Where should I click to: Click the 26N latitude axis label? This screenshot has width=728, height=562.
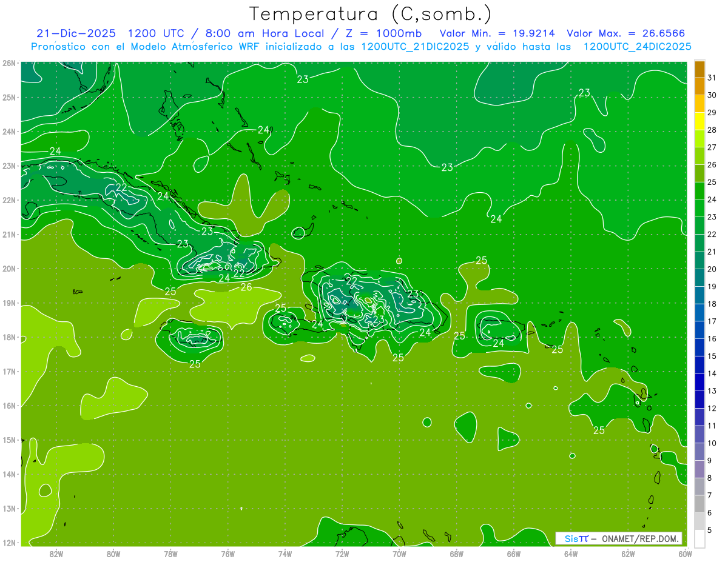(9, 63)
